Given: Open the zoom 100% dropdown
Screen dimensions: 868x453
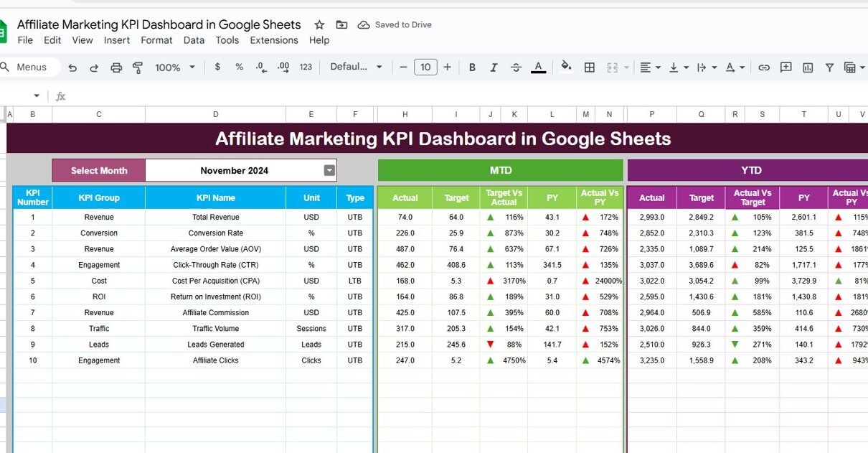Looking at the screenshot, I should (175, 67).
